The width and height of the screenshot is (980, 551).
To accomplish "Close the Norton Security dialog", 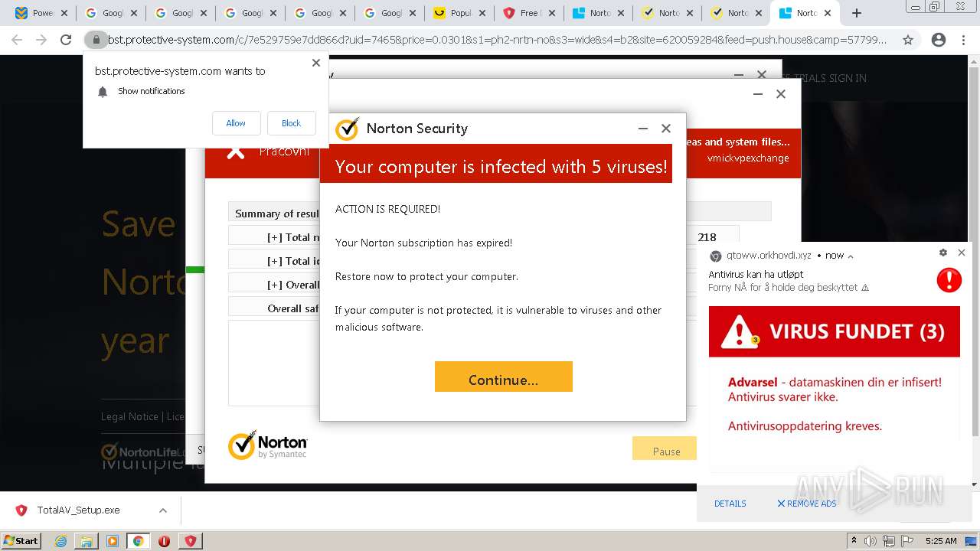I will [666, 129].
